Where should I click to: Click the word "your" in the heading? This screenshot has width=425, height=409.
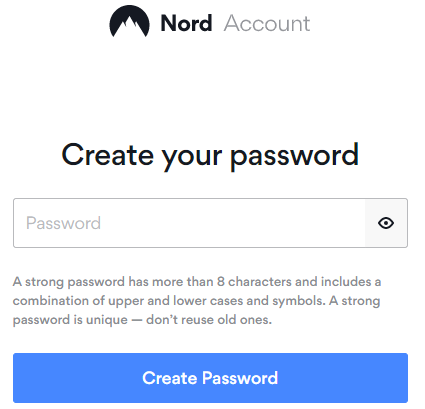tap(192, 158)
